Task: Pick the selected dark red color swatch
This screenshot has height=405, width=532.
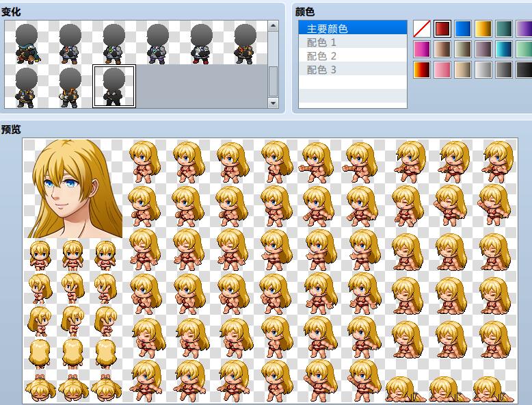Action: [442, 29]
